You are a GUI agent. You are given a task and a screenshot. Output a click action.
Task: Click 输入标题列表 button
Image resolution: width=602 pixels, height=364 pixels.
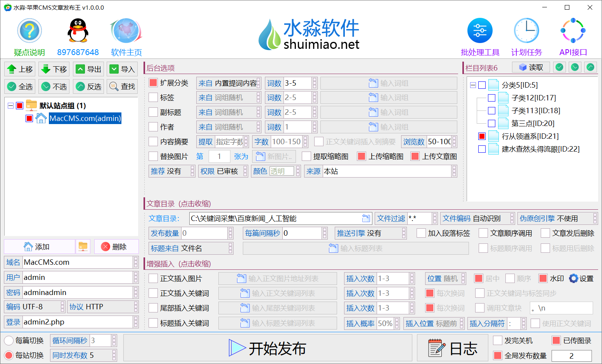356,248
